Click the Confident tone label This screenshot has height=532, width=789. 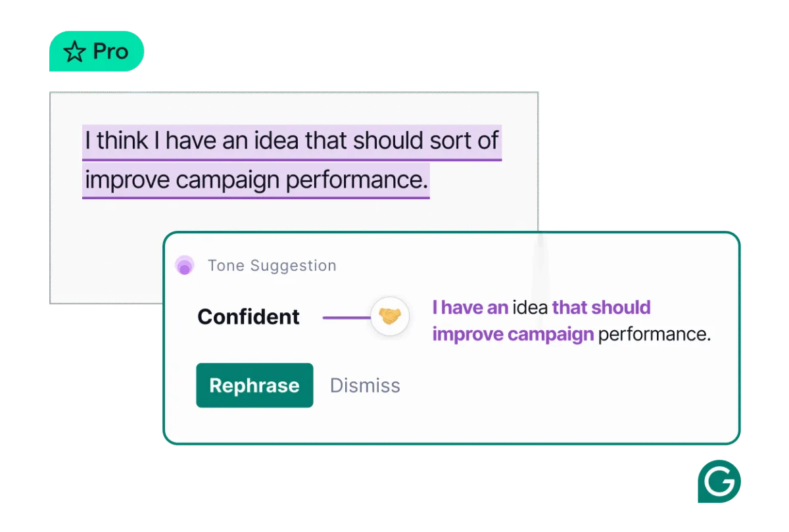[249, 317]
